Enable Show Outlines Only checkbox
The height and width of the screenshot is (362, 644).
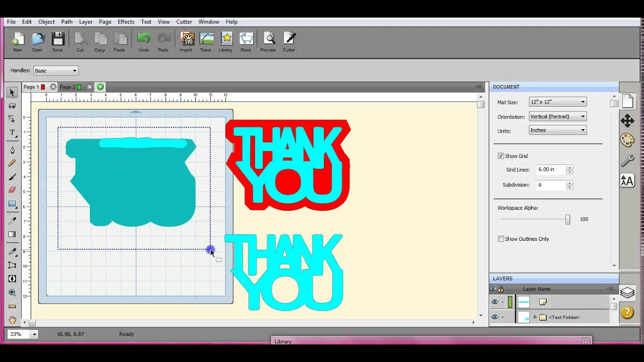[x=501, y=239]
